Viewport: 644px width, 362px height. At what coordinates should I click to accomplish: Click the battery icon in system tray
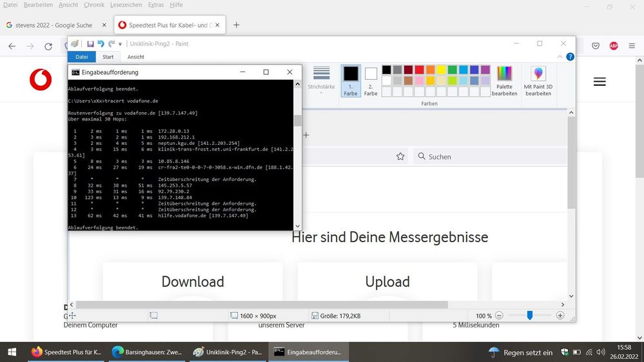(x=577, y=352)
